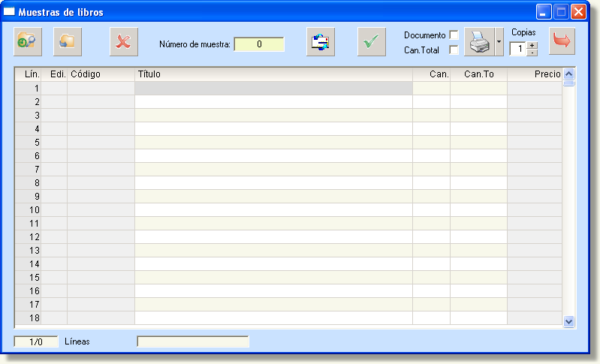This screenshot has width=600, height=364.
Task: Click the Lín. column header
Action: [x=29, y=74]
